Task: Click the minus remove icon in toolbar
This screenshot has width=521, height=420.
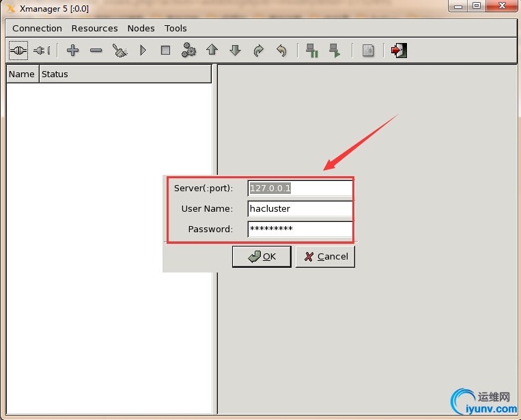Action: click(96, 51)
